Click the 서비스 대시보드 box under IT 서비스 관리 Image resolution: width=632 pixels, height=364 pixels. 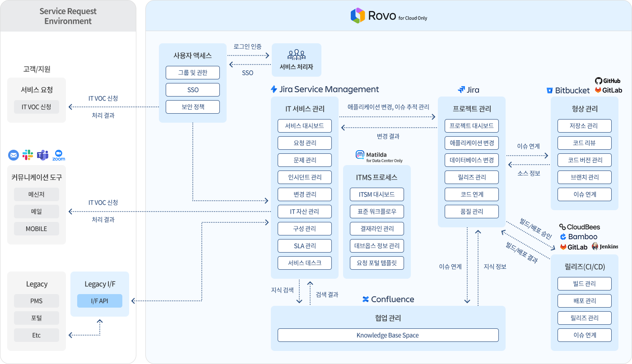click(x=304, y=126)
